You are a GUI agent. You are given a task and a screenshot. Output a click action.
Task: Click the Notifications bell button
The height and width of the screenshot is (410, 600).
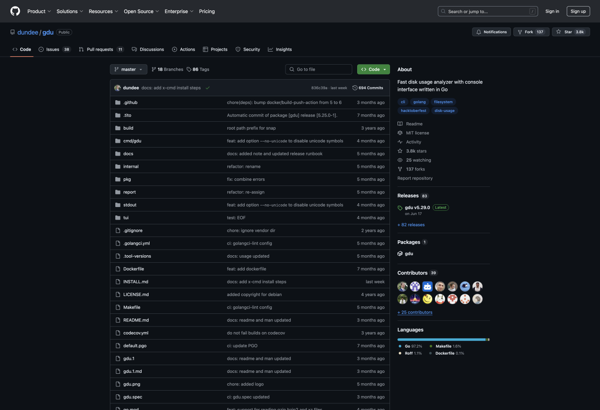tap(491, 32)
